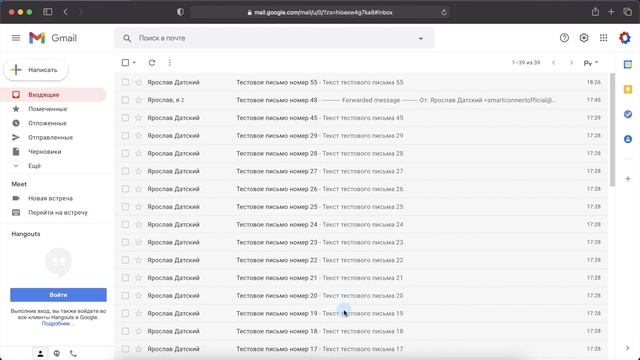The height and width of the screenshot is (360, 640).
Task: Open the three-dot more options menu
Action: [169, 62]
